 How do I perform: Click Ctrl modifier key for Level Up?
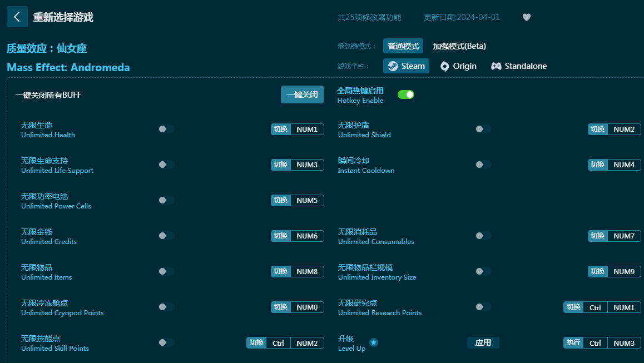click(x=595, y=343)
